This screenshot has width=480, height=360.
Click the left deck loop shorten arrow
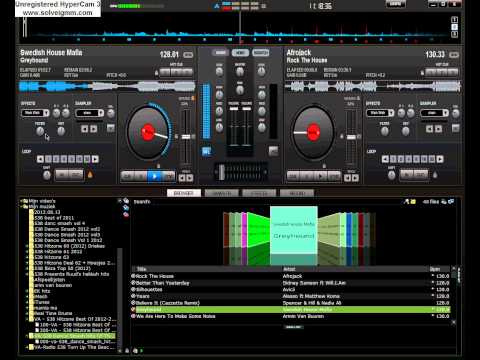(40, 159)
